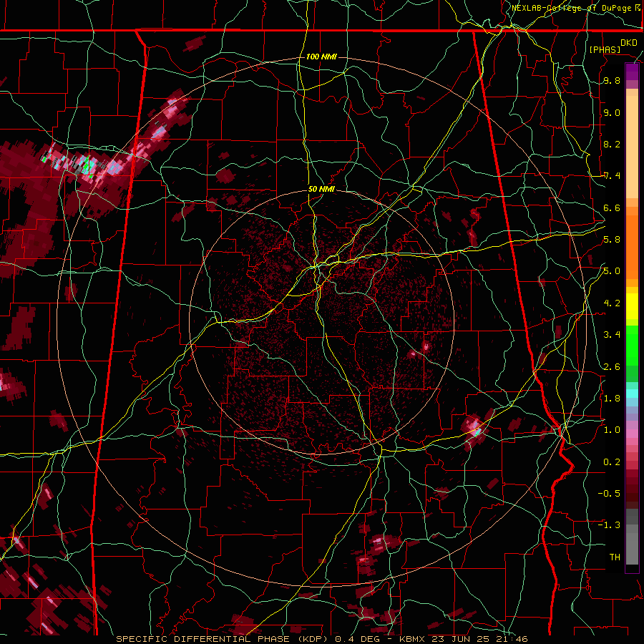Image resolution: width=644 pixels, height=644 pixels.
Task: Click the 2.6 scale value
Action: point(612,367)
